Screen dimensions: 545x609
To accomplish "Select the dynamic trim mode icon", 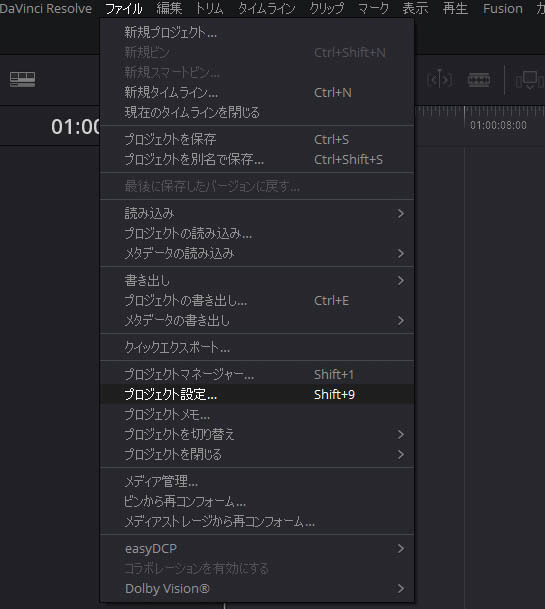I will (440, 80).
